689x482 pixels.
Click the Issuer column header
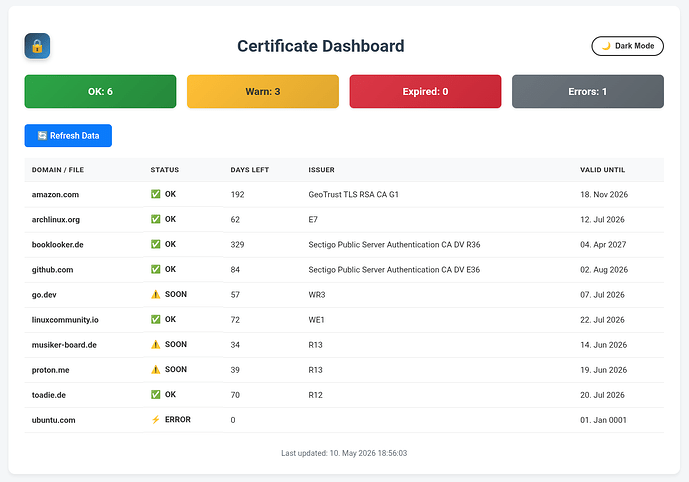click(x=321, y=170)
